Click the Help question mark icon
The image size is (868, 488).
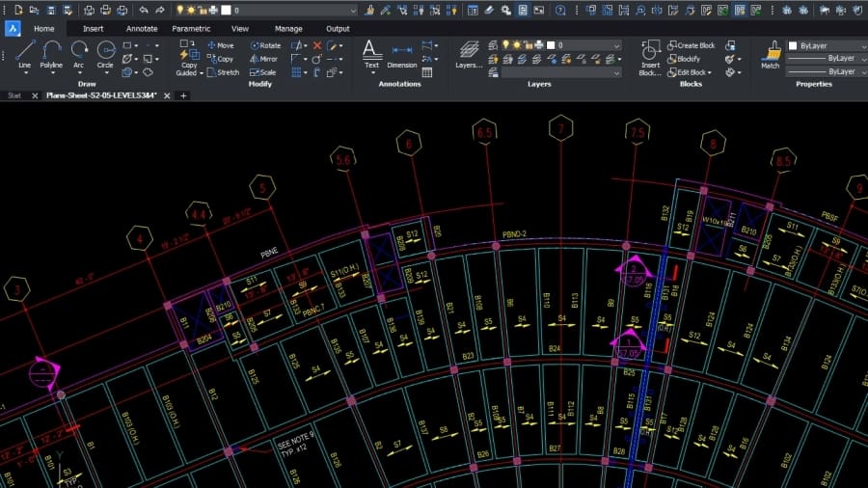(560, 10)
